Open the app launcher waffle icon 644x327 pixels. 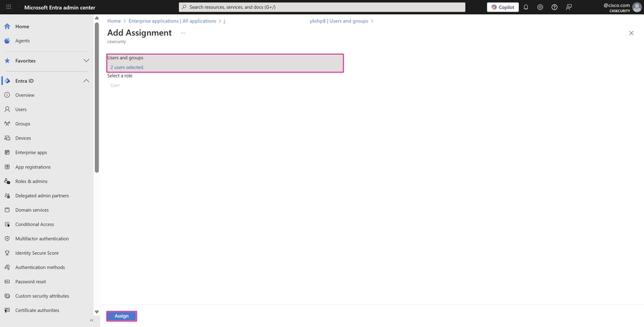click(x=8, y=7)
